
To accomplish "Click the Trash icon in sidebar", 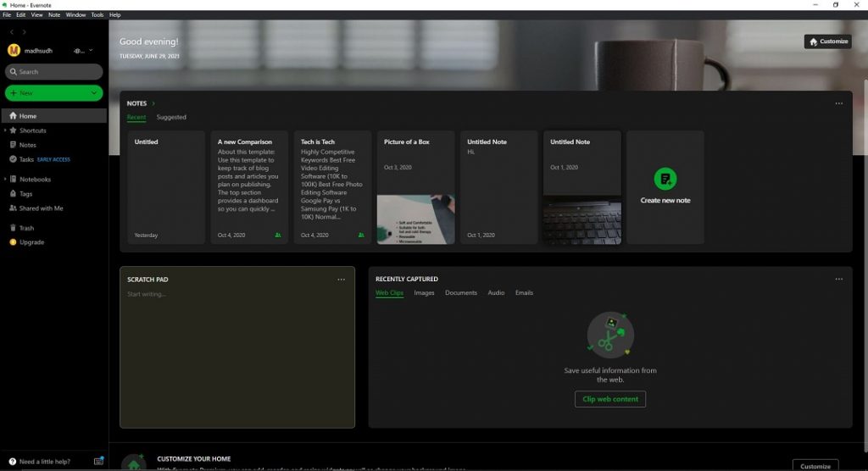I will point(14,228).
